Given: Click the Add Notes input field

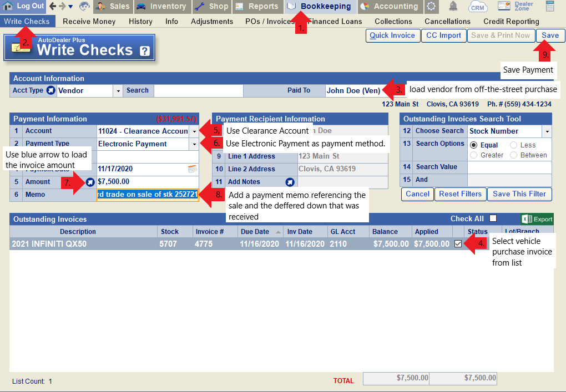Looking at the screenshot, I should (342, 182).
